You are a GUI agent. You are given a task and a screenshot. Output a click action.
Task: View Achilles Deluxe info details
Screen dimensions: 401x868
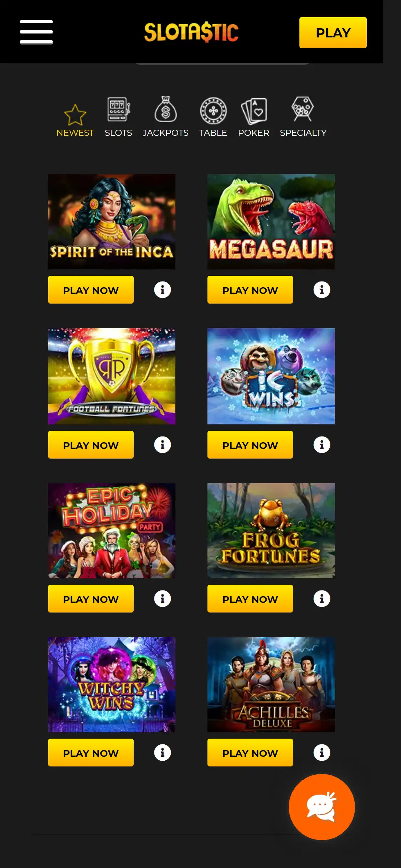[x=322, y=753]
